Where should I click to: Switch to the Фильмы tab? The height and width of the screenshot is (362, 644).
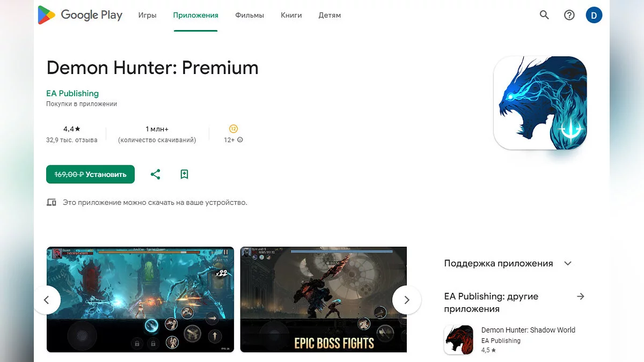pyautogui.click(x=250, y=15)
